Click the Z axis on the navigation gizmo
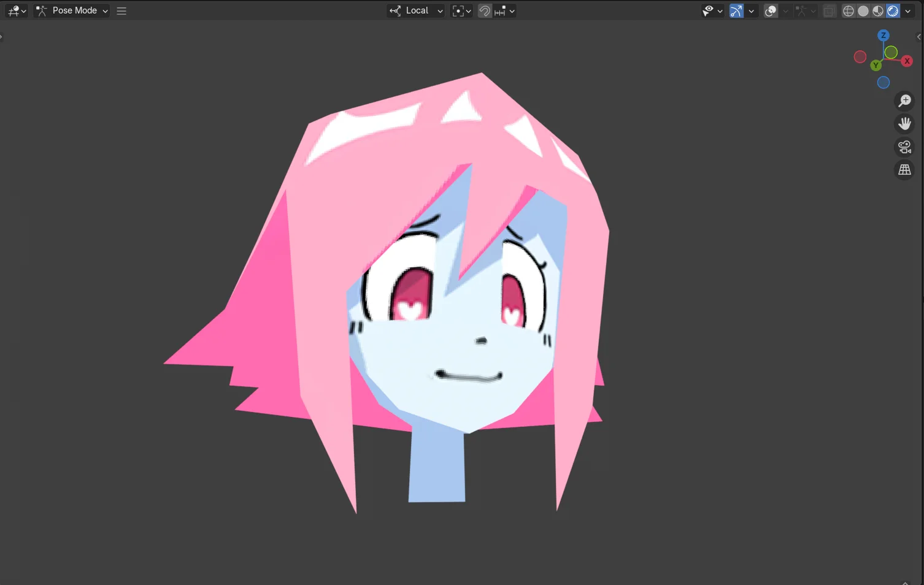This screenshot has width=924, height=585. tap(884, 35)
